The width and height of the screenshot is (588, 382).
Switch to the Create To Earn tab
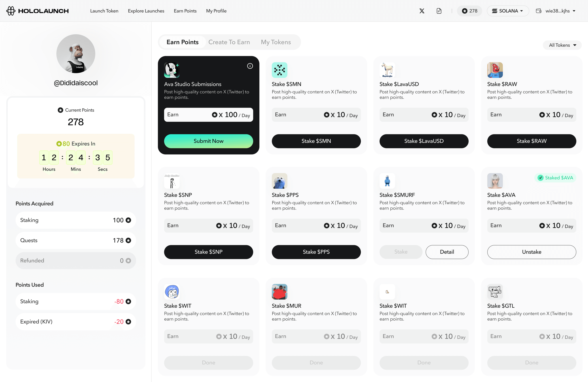[229, 42]
